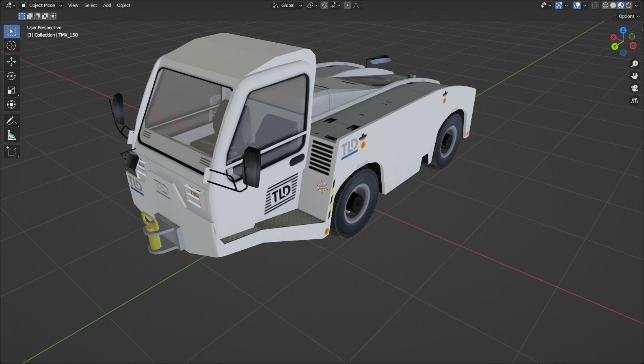Image resolution: width=644 pixels, height=364 pixels.
Task: Select the Move tool
Action: [x=11, y=62]
